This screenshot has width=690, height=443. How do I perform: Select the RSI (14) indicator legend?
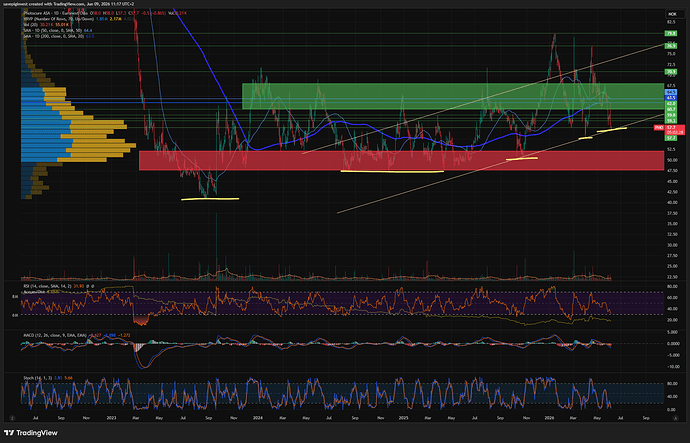click(x=57, y=286)
